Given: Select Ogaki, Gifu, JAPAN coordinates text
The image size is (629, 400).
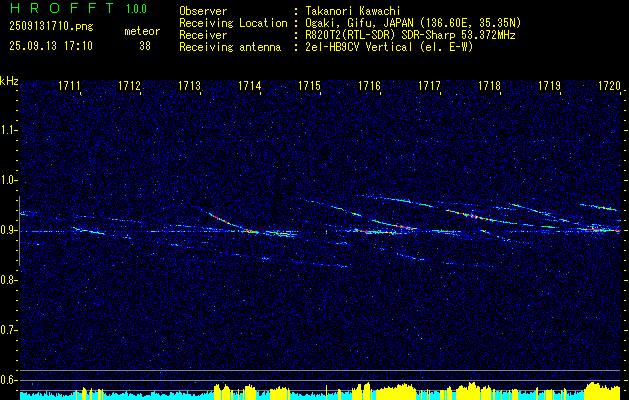Looking at the screenshot, I should point(413,23).
